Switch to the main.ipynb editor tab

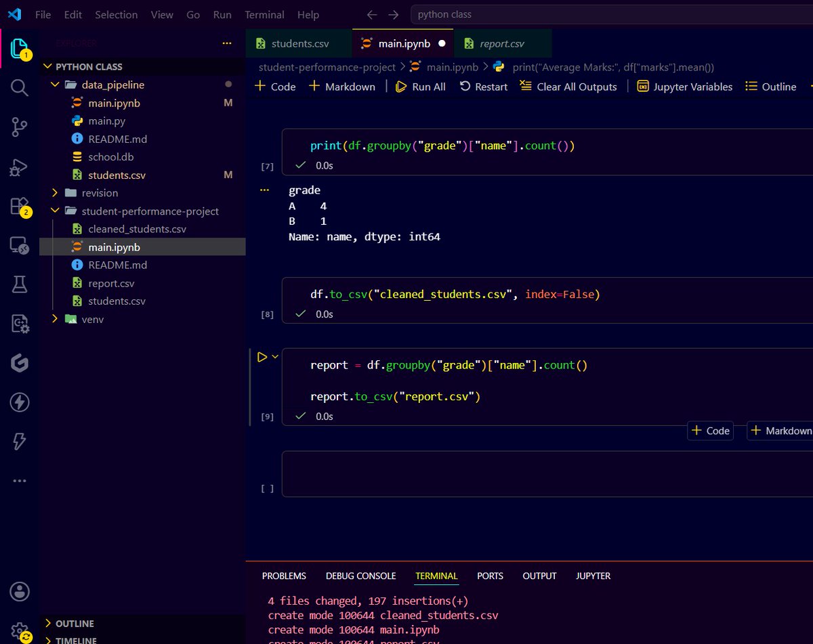point(404,43)
